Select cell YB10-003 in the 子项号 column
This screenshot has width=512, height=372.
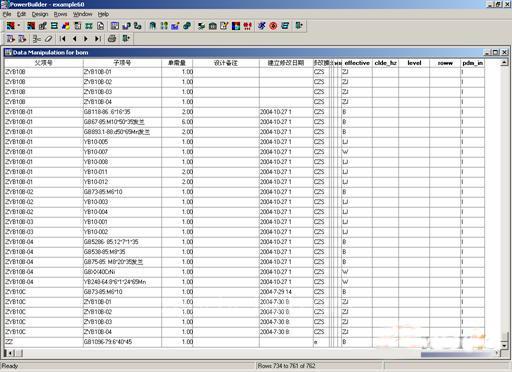122,202
